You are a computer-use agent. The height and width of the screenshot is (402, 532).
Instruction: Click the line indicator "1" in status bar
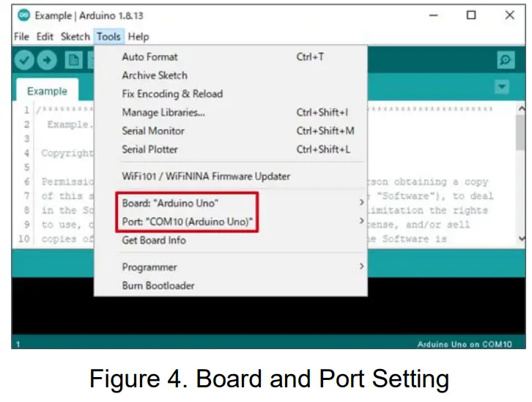[18, 344]
